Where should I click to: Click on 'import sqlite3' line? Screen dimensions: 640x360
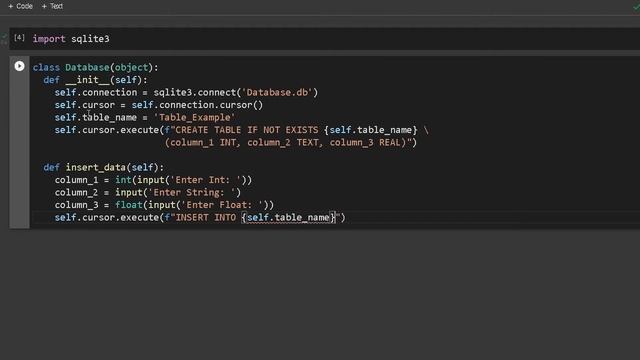pos(71,39)
